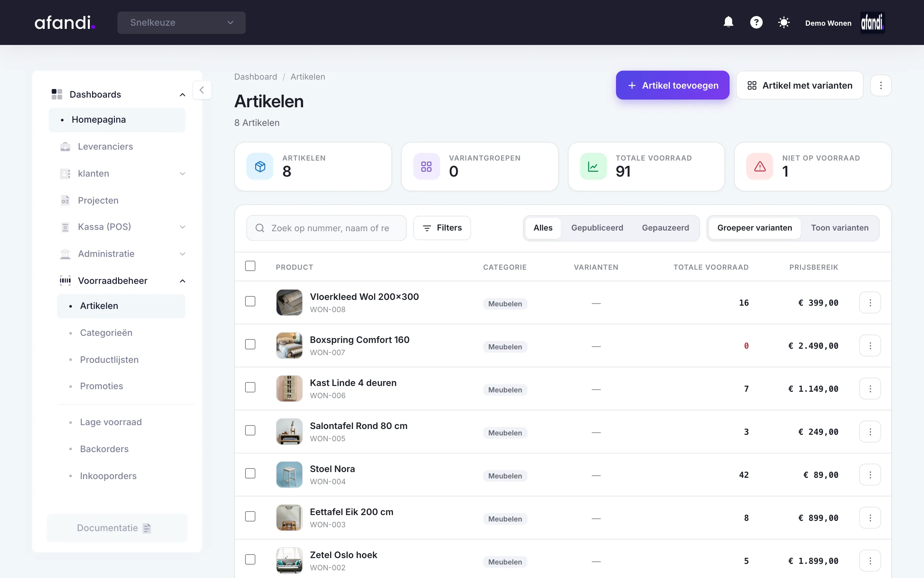
Task: Switch to the Gepubliceerd tab
Action: click(x=597, y=228)
